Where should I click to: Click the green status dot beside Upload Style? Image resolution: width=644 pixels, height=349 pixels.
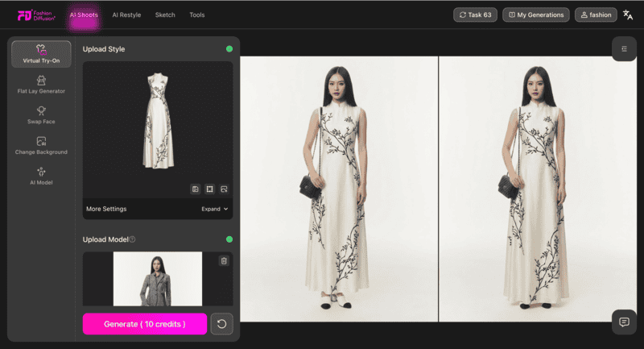click(x=229, y=49)
